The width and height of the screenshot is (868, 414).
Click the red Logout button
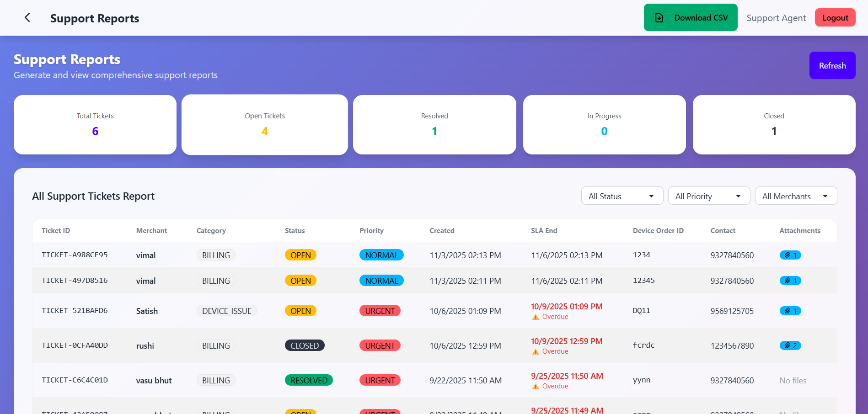(x=835, y=18)
